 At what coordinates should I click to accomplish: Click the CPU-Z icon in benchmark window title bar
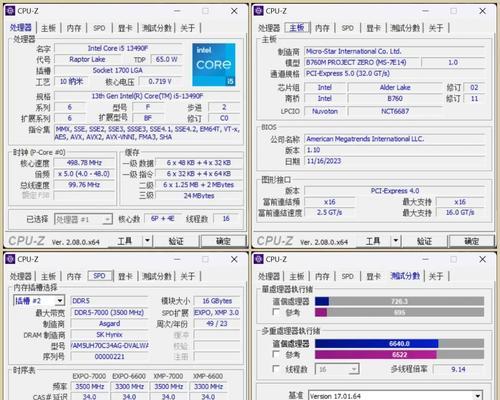(x=259, y=259)
